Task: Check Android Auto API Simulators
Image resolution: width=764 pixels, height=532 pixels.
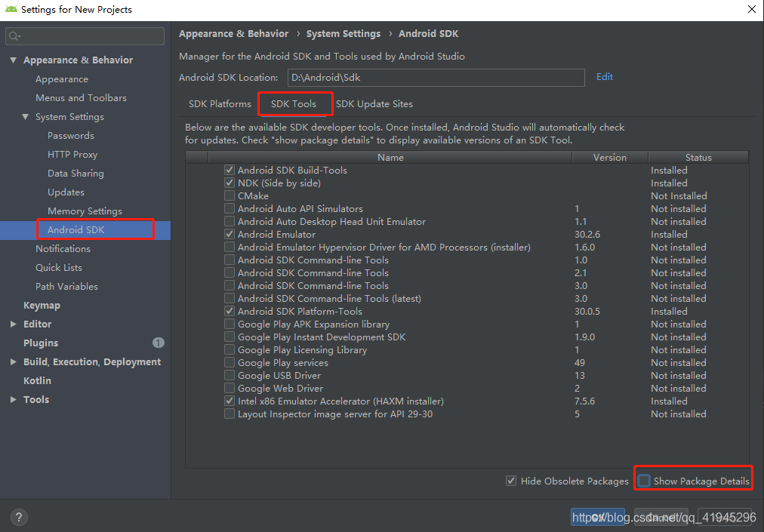Action: [229, 208]
